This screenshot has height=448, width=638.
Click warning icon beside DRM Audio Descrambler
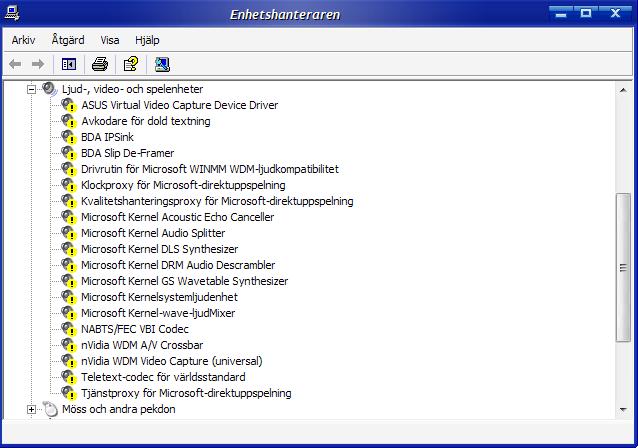pyautogui.click(x=69, y=265)
